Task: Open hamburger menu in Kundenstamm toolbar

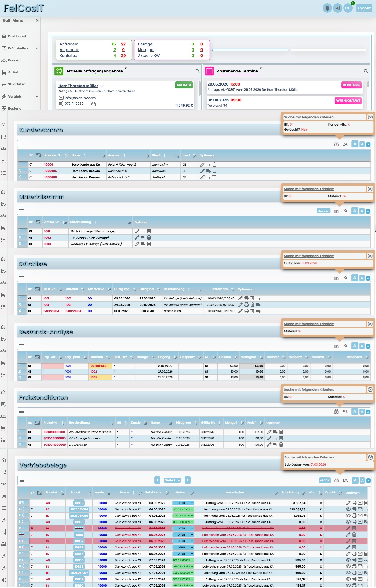Action: click(x=22, y=144)
